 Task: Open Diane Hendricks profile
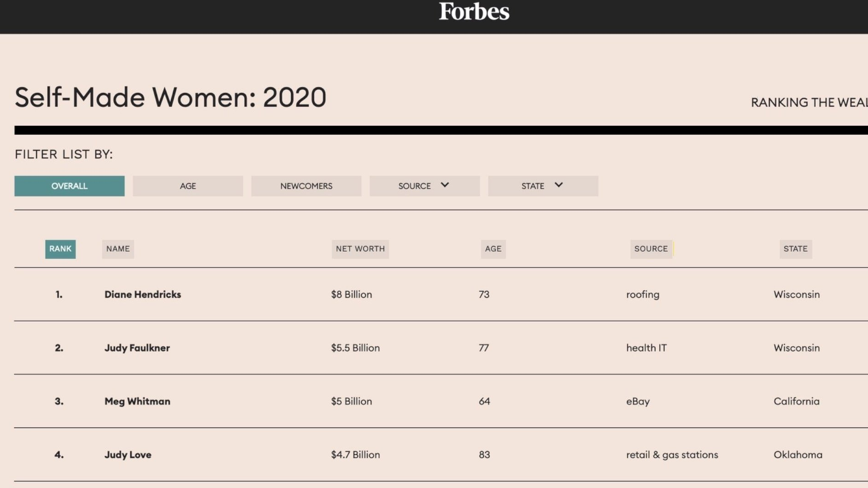142,294
